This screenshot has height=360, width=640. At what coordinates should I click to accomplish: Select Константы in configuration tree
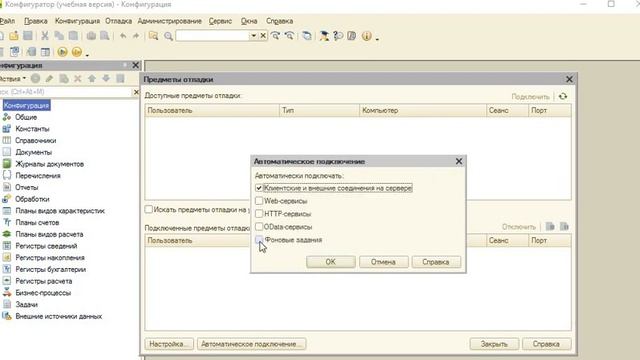point(32,129)
